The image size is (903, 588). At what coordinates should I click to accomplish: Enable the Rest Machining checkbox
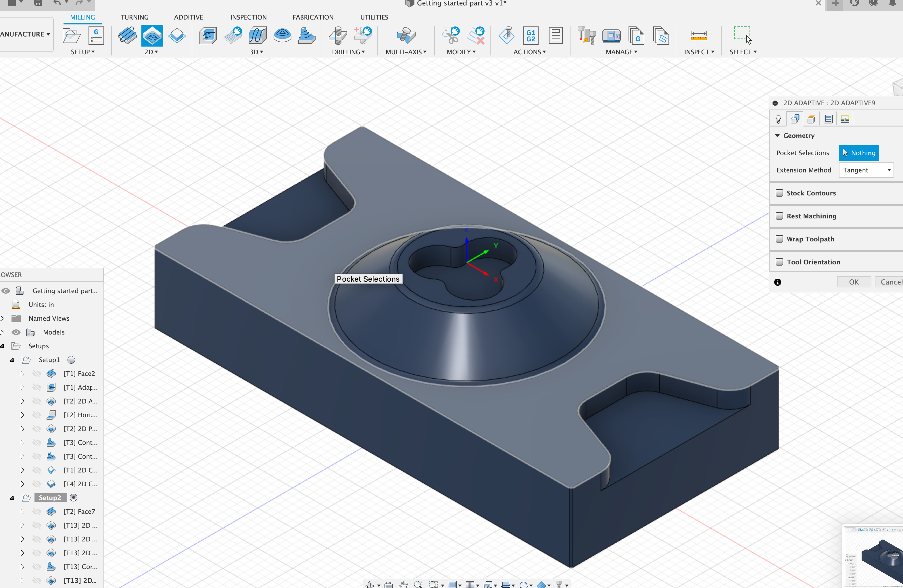tap(779, 216)
